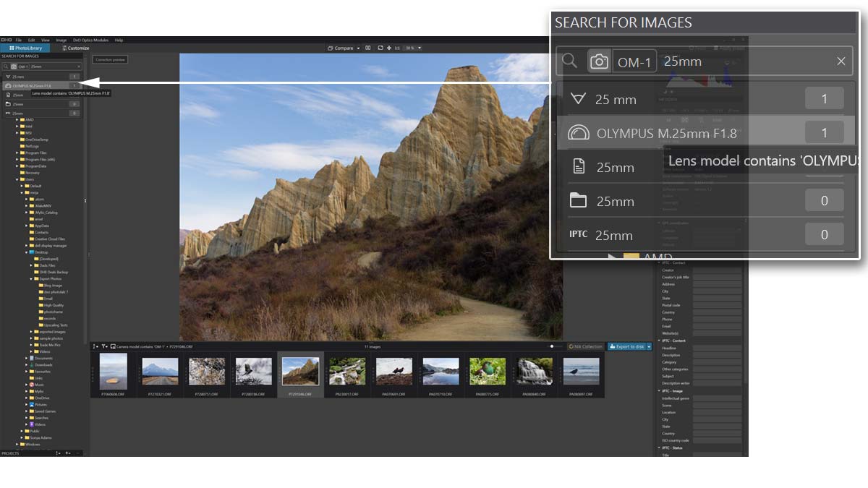
Task: Open the DxO Optics Modules menu
Action: pyautogui.click(x=90, y=40)
